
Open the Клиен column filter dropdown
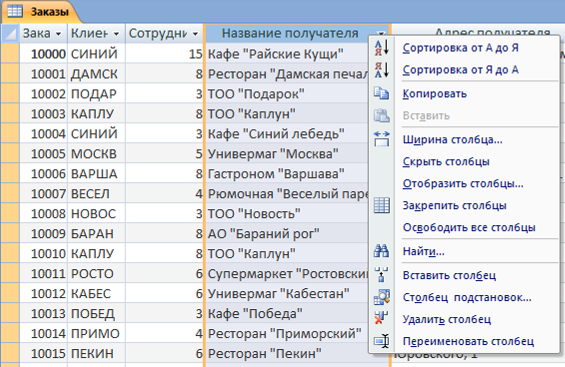[x=116, y=34]
